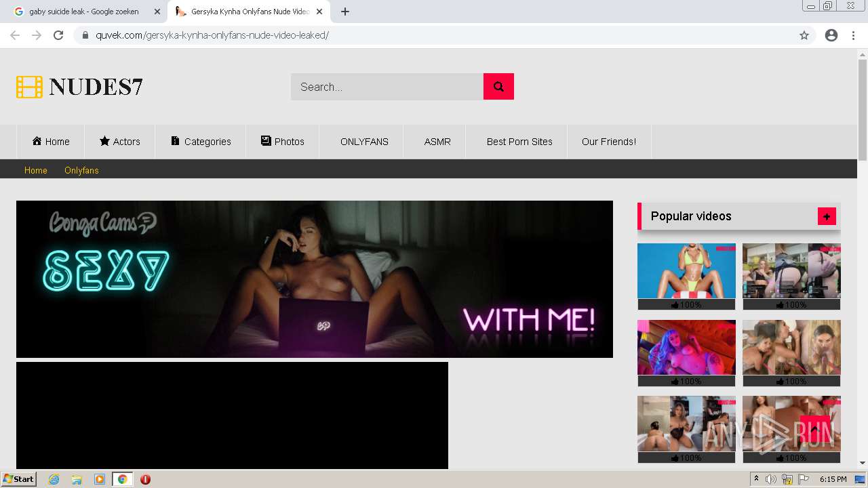Click the Popular videos heading
This screenshot has width=868, height=488.
click(691, 216)
